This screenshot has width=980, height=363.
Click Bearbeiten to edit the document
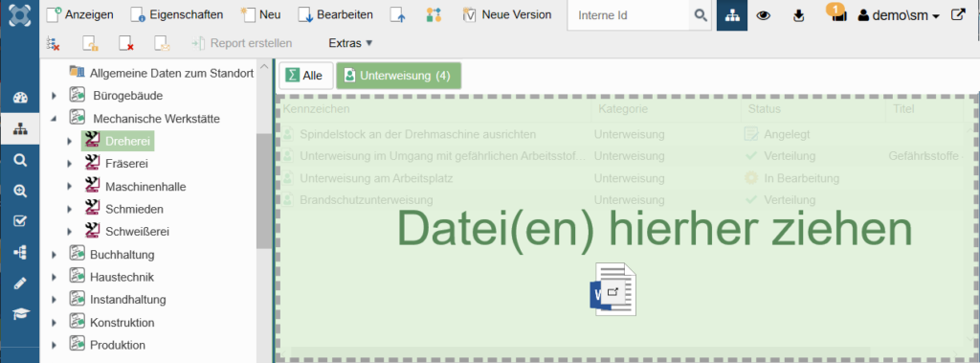(336, 14)
